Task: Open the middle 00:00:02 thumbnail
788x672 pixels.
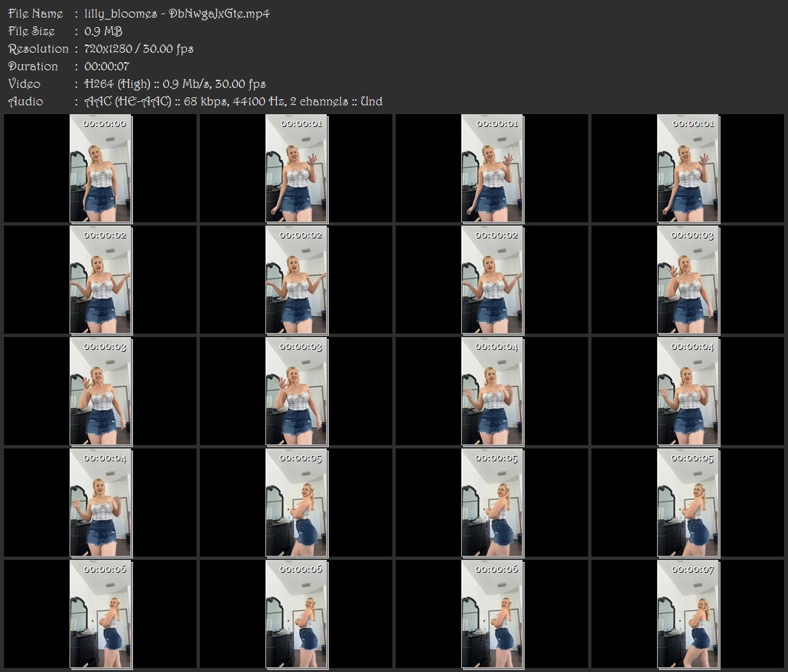Action: (296, 280)
